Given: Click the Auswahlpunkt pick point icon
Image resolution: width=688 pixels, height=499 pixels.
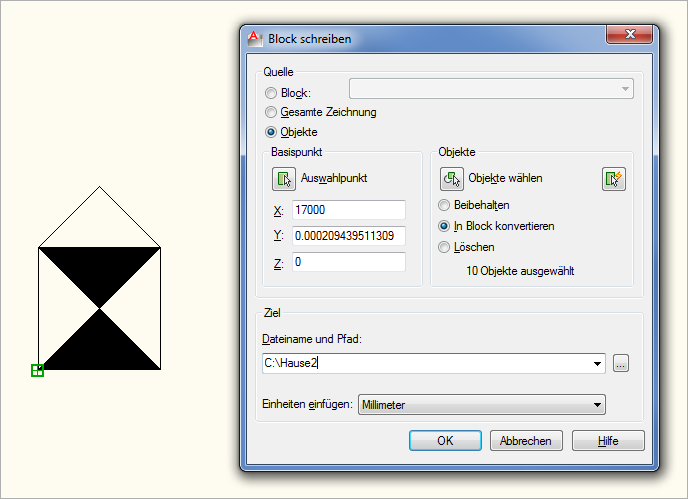Looking at the screenshot, I should pyautogui.click(x=284, y=179).
